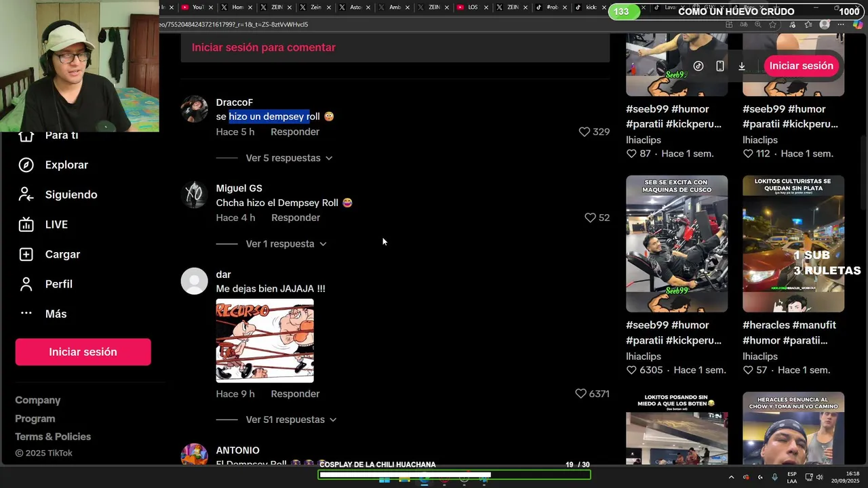
Task: Open the LIVE icon in sidebar
Action: click(x=26, y=224)
